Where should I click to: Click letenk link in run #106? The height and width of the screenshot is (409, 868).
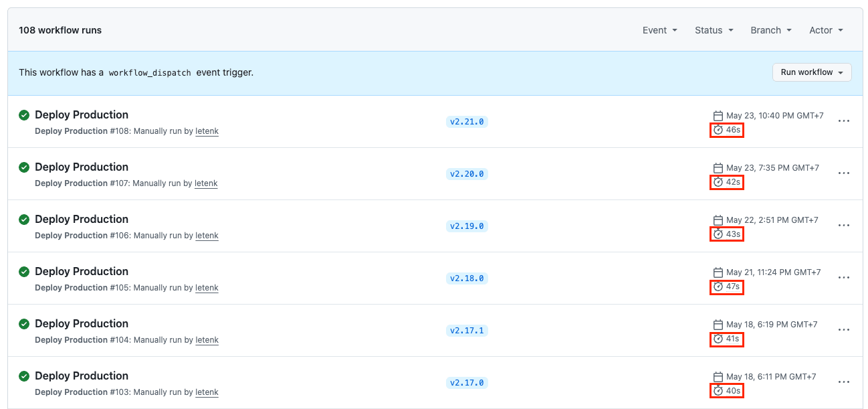(x=207, y=236)
